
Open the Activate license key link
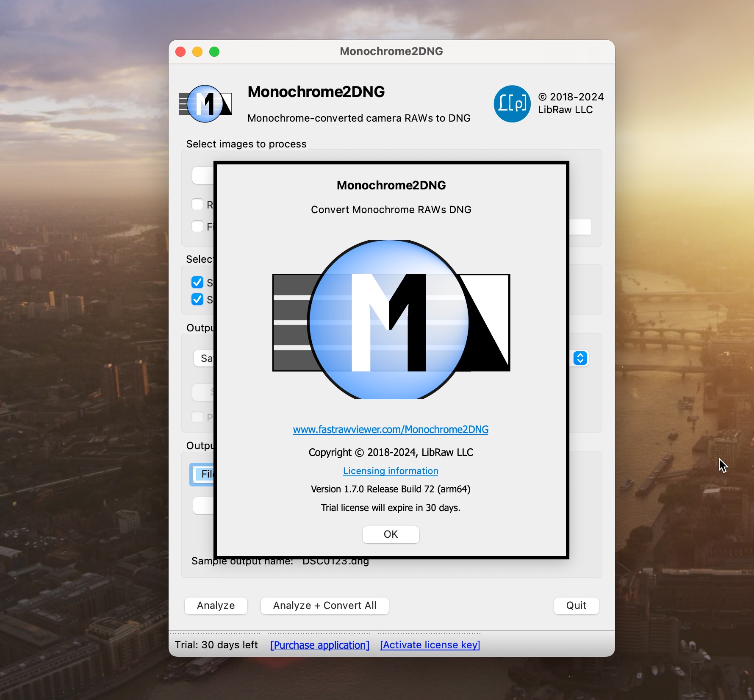430,645
